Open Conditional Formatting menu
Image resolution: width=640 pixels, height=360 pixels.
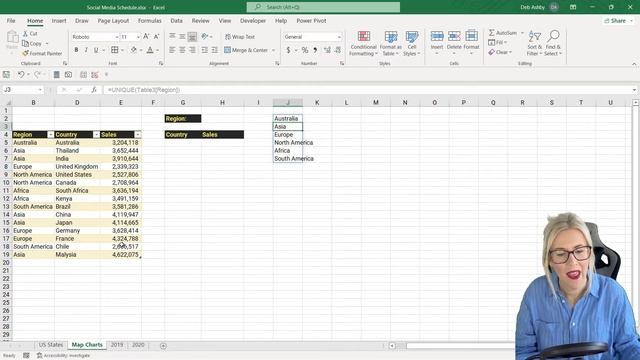pos(363,43)
